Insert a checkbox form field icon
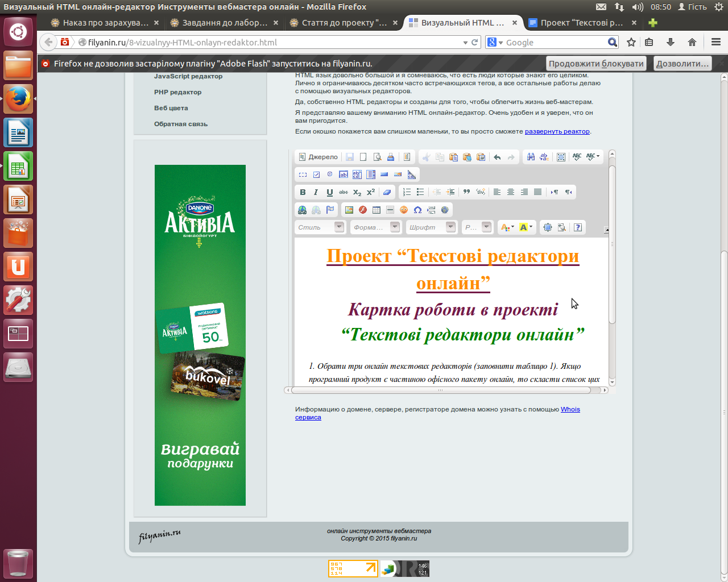This screenshot has height=582, width=728. point(316,174)
